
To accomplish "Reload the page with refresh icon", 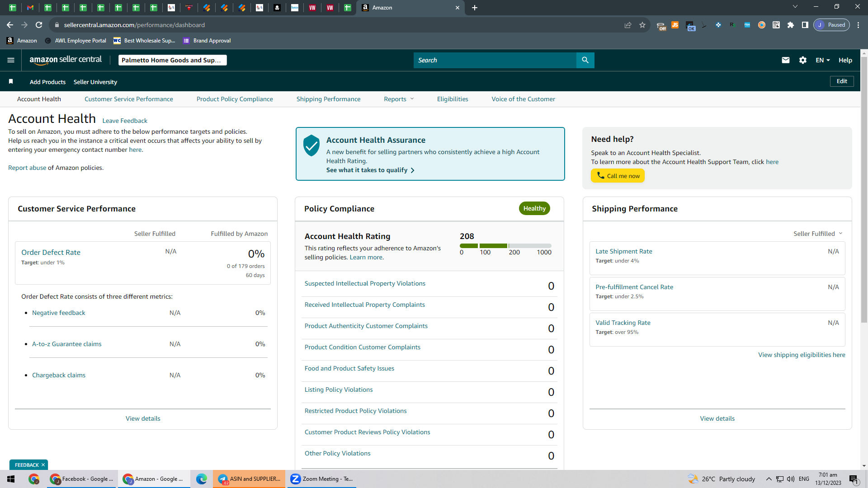I will coord(39,25).
